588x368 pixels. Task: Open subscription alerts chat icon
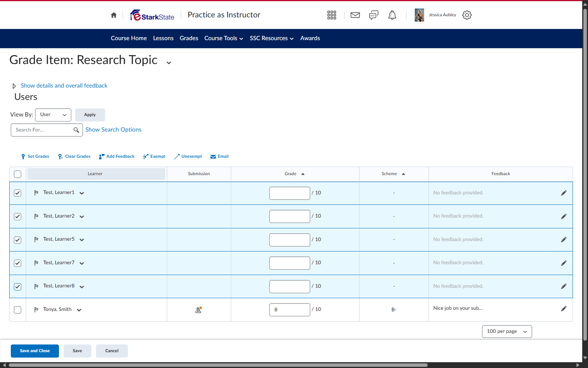pos(374,15)
